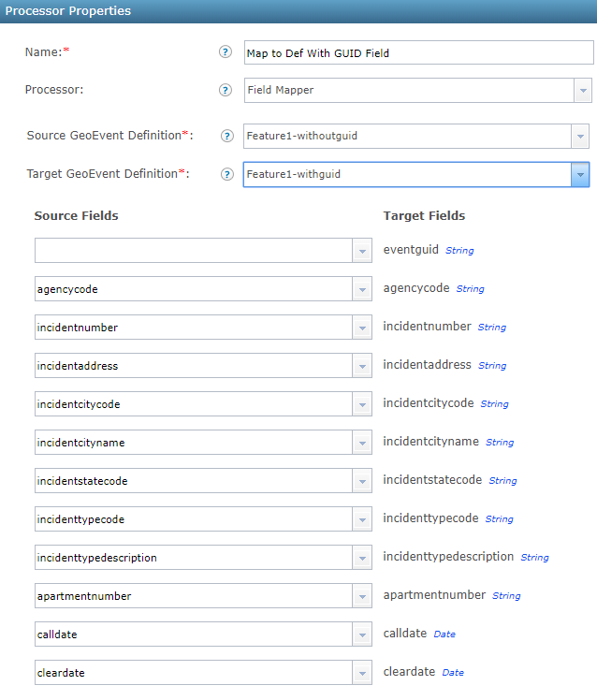This screenshot has width=597, height=700.
Task: Open the incidenttypedescription source dropdown arrow
Action: point(362,558)
